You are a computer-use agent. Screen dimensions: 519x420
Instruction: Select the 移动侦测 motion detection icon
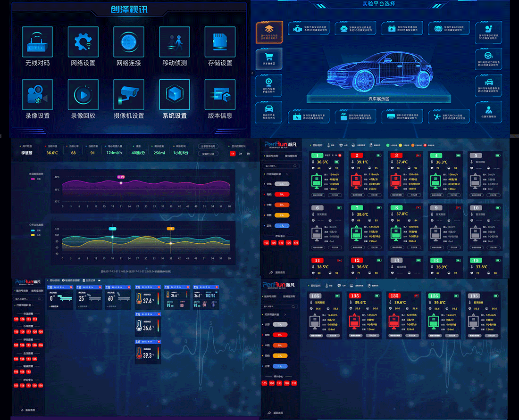(x=175, y=42)
